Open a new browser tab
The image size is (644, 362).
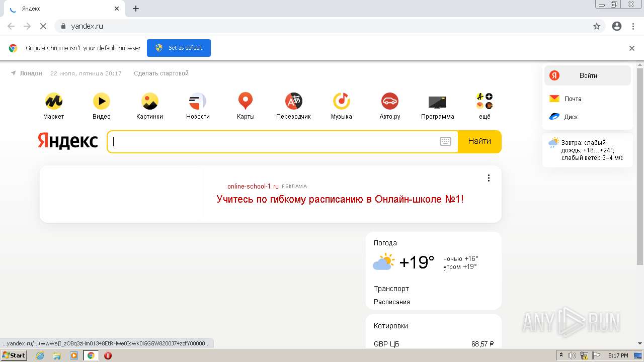pyautogui.click(x=136, y=9)
